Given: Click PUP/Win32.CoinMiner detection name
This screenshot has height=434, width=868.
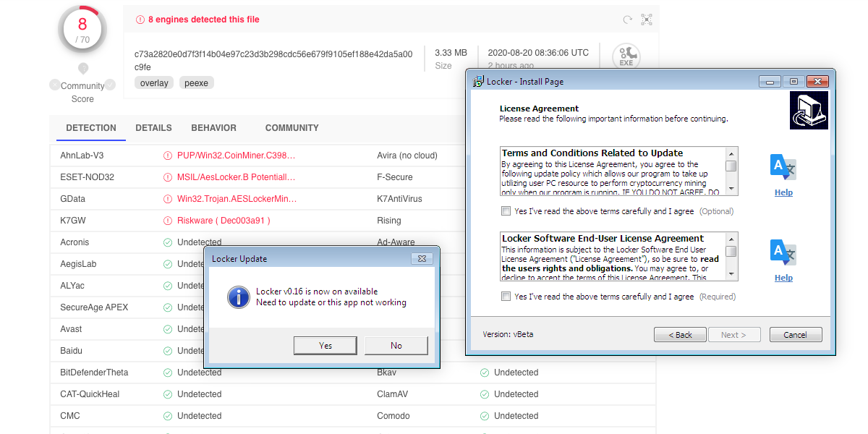Looking at the screenshot, I should pos(237,156).
